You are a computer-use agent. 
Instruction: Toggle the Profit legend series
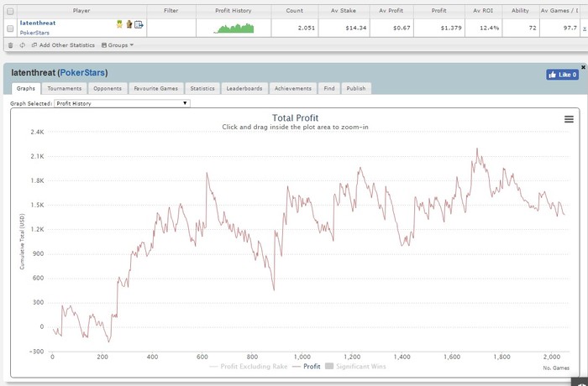307,367
